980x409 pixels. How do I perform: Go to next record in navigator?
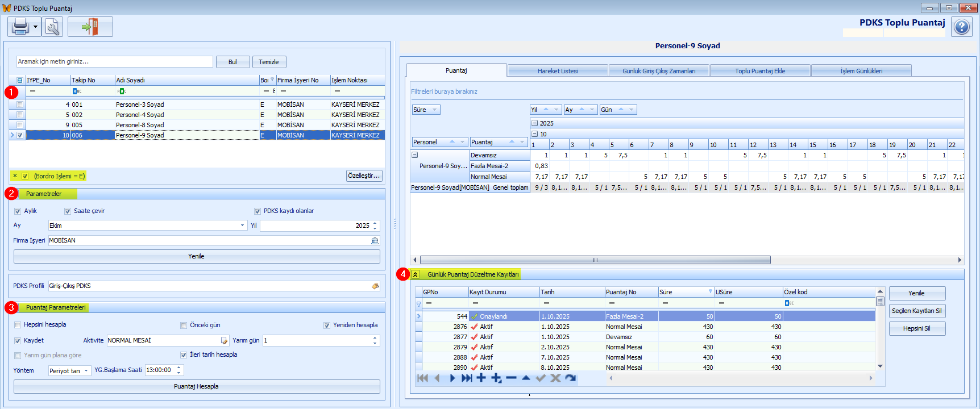pos(452,378)
